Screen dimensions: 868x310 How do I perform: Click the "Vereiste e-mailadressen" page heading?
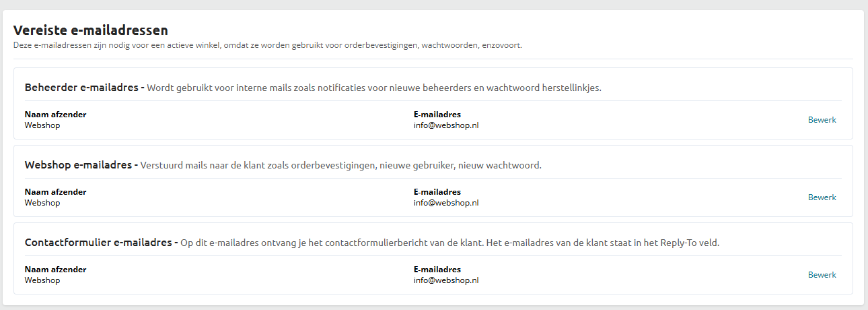tap(91, 30)
